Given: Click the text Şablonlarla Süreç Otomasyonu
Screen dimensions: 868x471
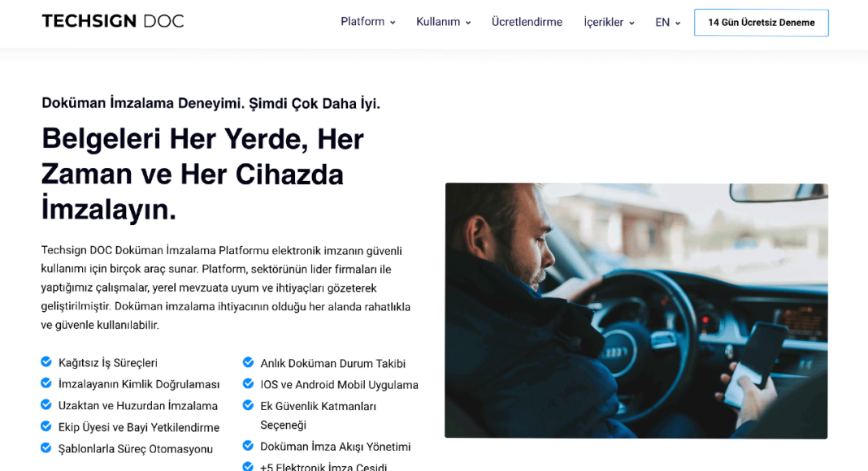Looking at the screenshot, I should point(136,449).
